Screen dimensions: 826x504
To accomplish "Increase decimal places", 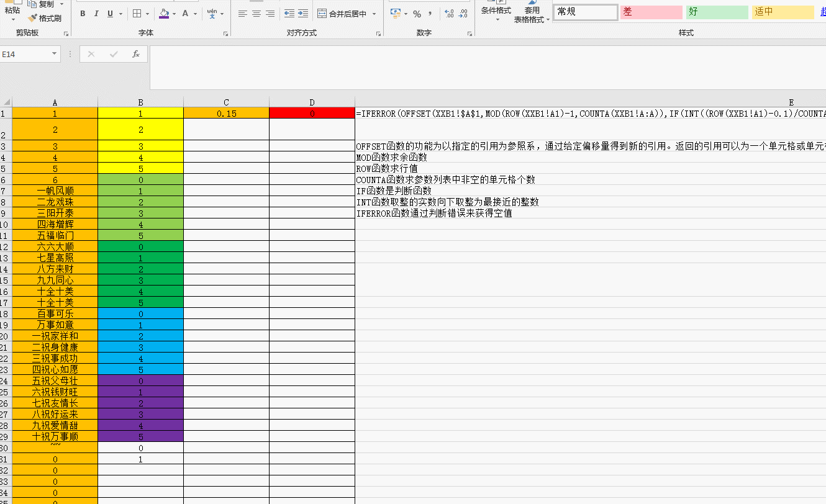I will pos(449,14).
